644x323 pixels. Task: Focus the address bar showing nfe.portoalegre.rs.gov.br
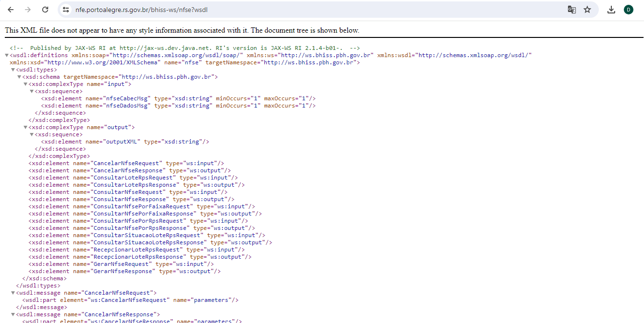click(x=317, y=10)
